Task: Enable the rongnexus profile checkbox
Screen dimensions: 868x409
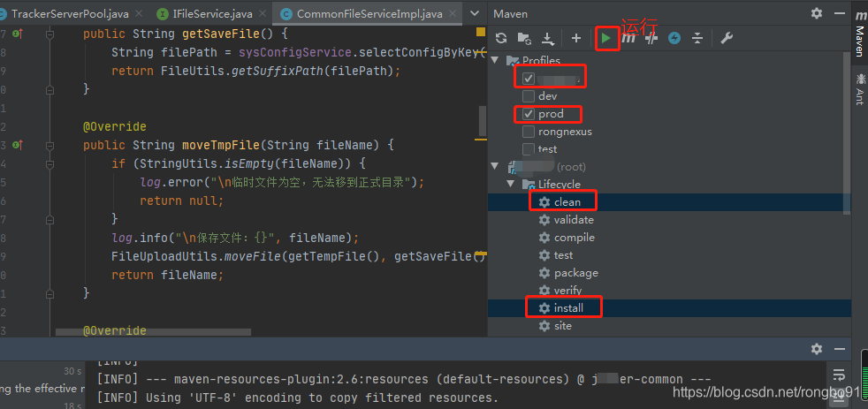Action: (528, 132)
